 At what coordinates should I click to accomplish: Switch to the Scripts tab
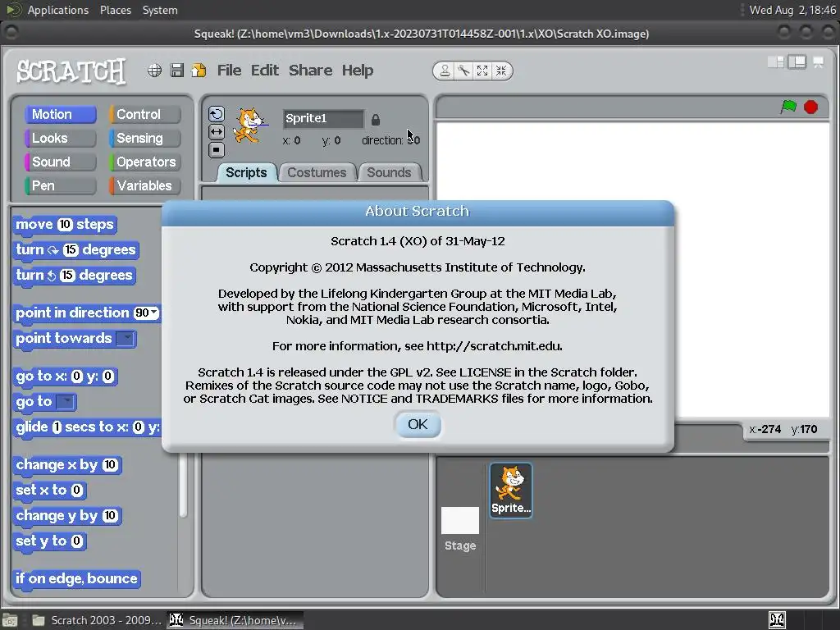tap(246, 172)
